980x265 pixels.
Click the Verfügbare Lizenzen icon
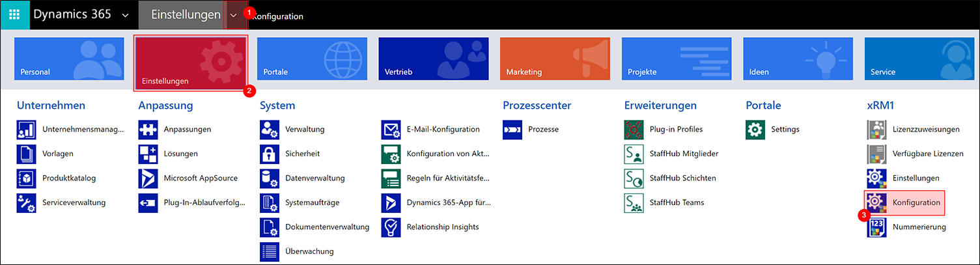coord(876,154)
